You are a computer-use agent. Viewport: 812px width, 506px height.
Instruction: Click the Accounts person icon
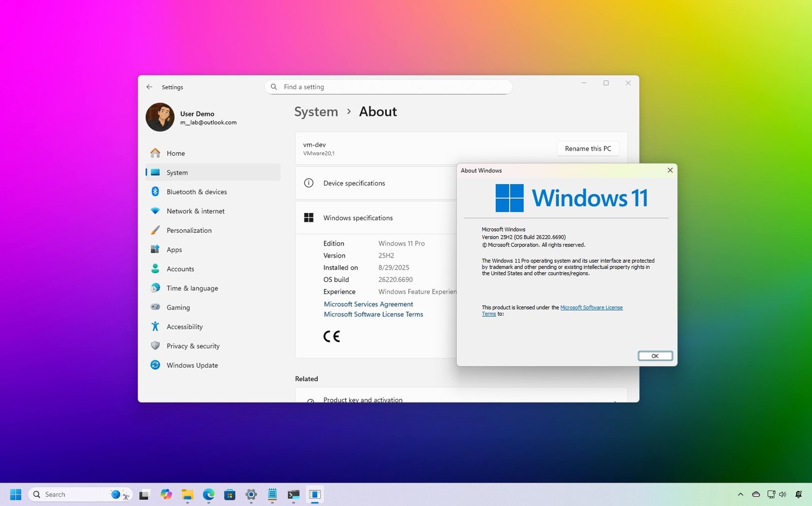(x=156, y=269)
